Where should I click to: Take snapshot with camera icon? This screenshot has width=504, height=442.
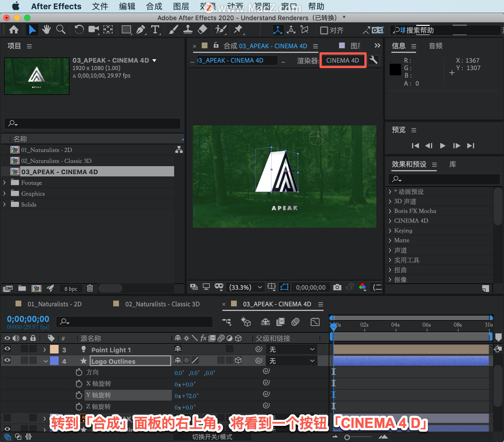337,287
